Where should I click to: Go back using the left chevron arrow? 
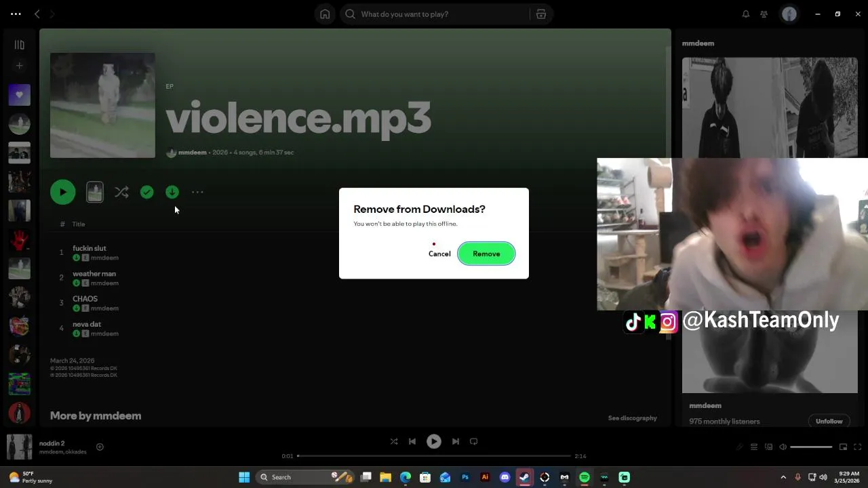coord(37,14)
